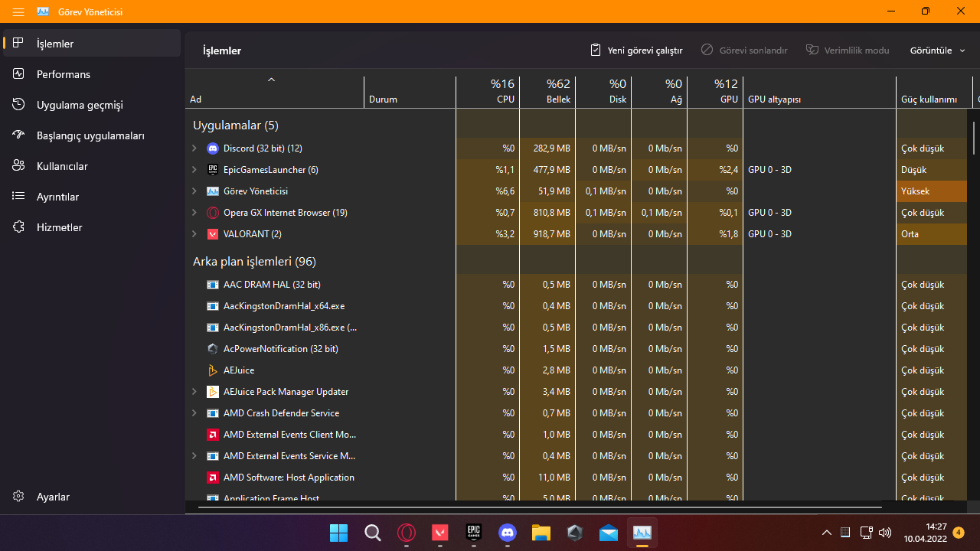Switch to the Performans tab

[x=92, y=74]
